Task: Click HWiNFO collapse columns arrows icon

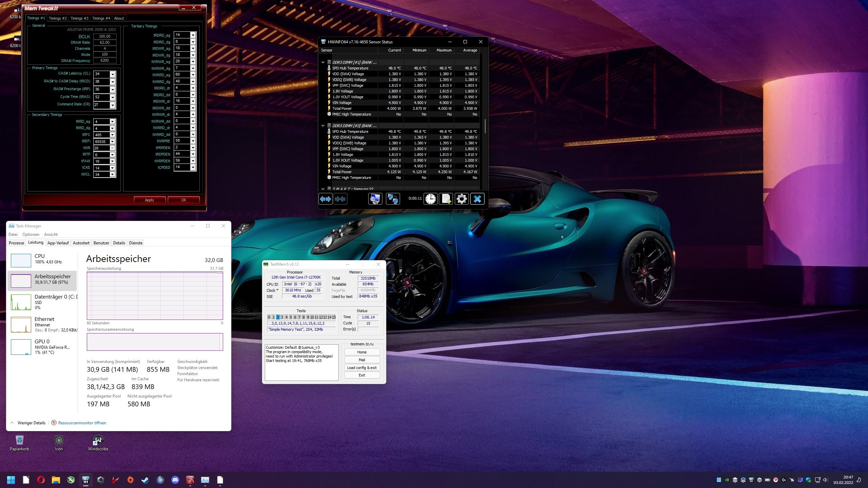Action: click(340, 199)
